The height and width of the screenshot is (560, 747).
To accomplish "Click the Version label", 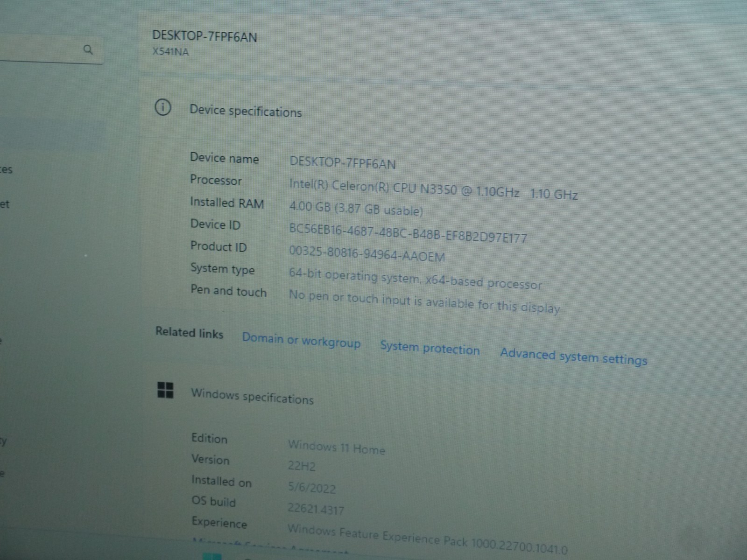I will [x=210, y=460].
